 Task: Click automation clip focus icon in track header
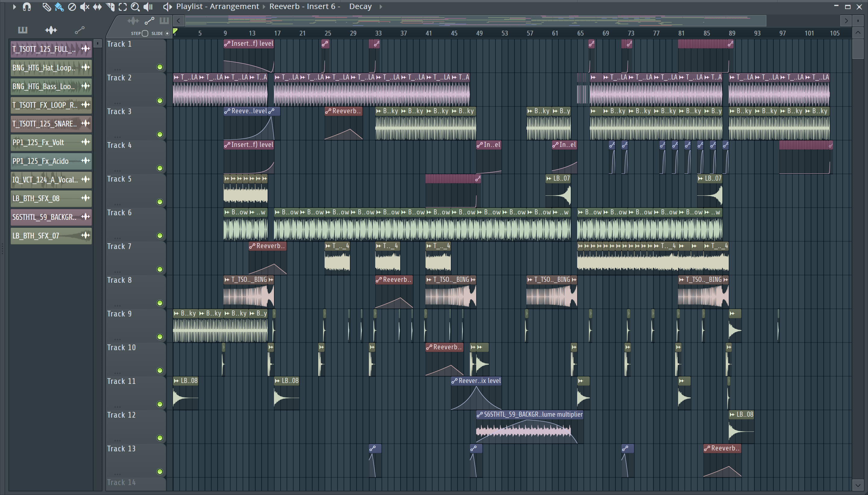pyautogui.click(x=149, y=21)
